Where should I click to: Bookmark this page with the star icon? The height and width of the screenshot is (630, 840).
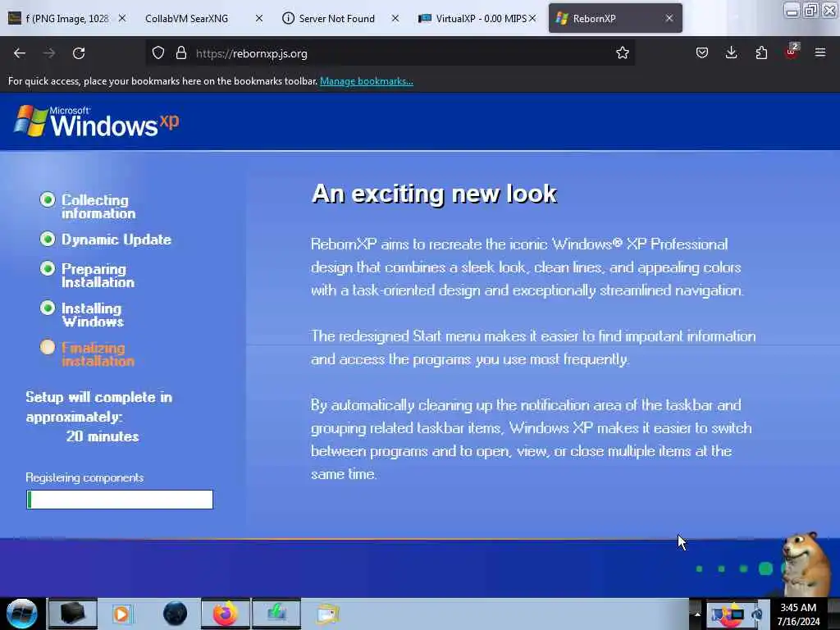[622, 53]
